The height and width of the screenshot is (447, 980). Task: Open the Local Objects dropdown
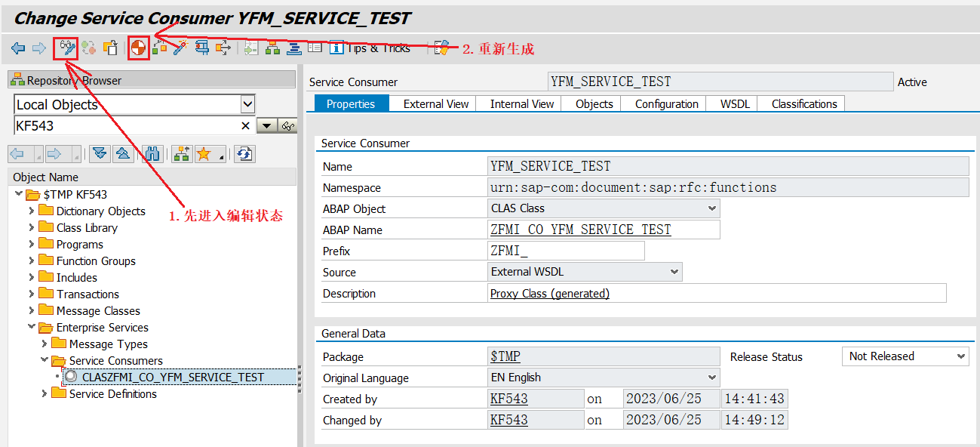[x=247, y=105]
